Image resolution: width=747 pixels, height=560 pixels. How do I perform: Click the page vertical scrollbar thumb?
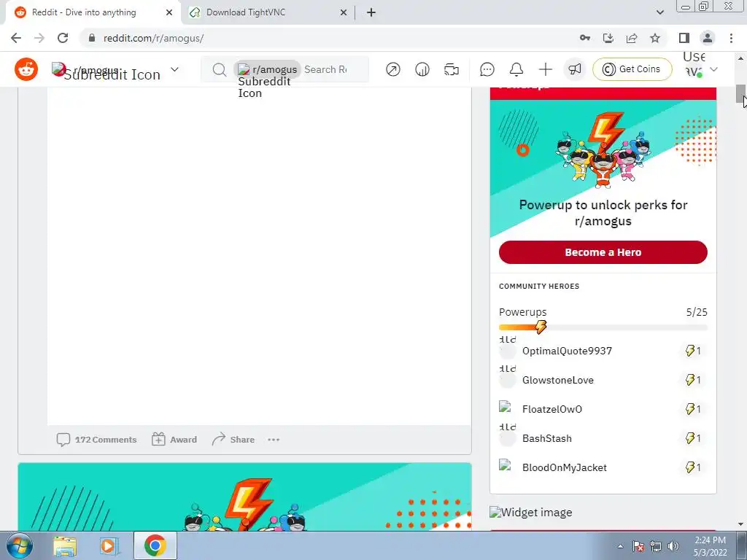pos(741,94)
